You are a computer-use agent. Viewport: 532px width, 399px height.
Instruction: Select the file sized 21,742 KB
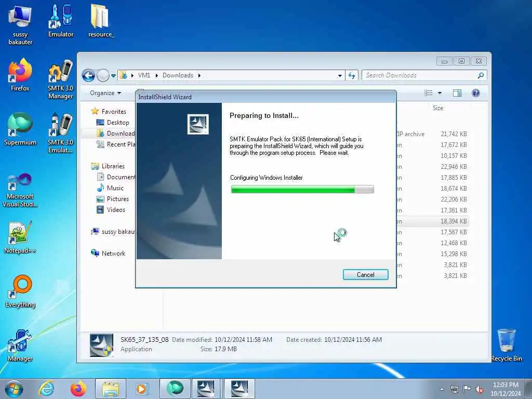(433, 134)
